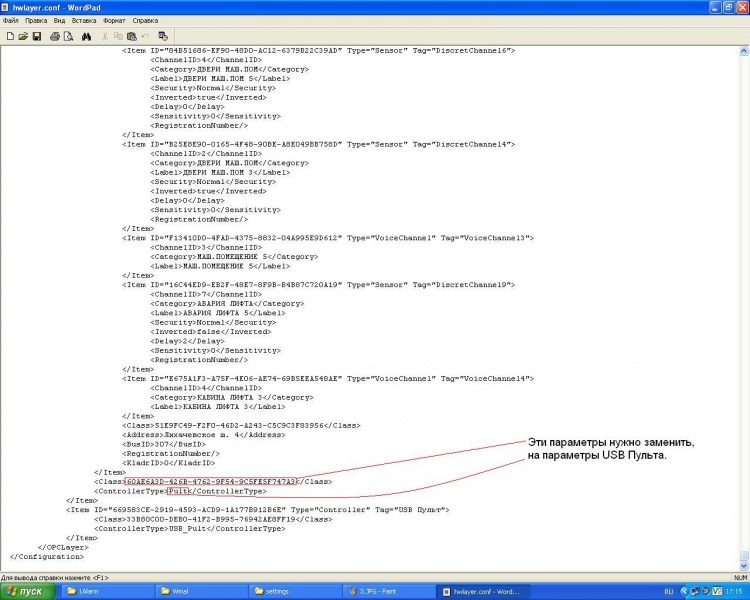
Task: Open the Вид menu
Action: 60,20
